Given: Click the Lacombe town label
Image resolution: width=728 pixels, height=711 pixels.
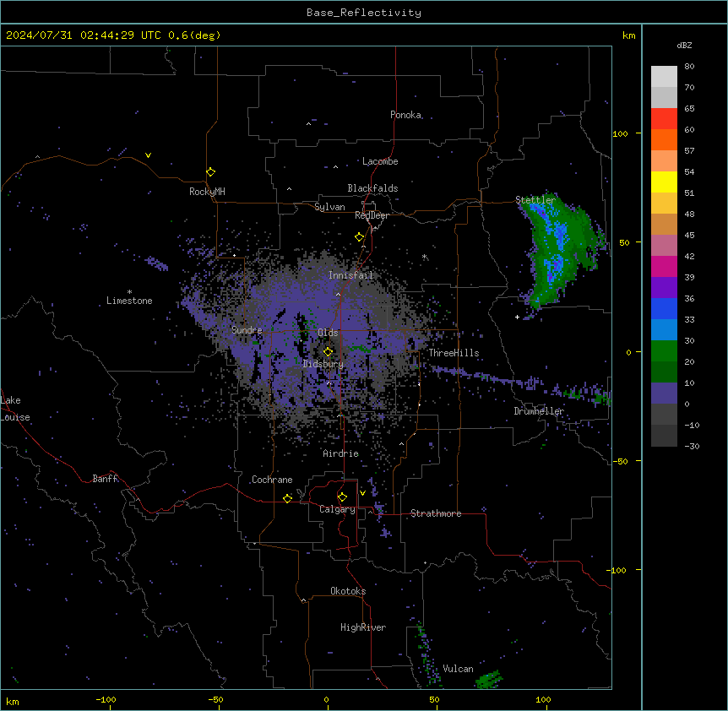Looking at the screenshot, I should coord(380,161).
